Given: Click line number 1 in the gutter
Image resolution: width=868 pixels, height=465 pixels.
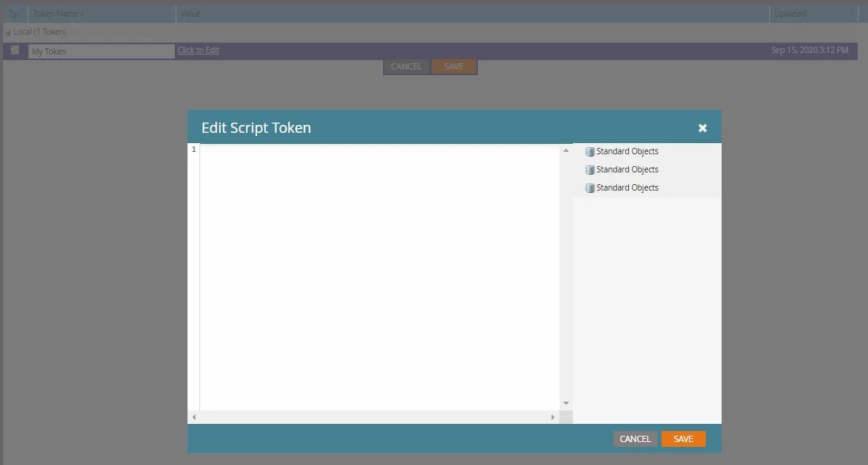Looking at the screenshot, I should [x=194, y=149].
